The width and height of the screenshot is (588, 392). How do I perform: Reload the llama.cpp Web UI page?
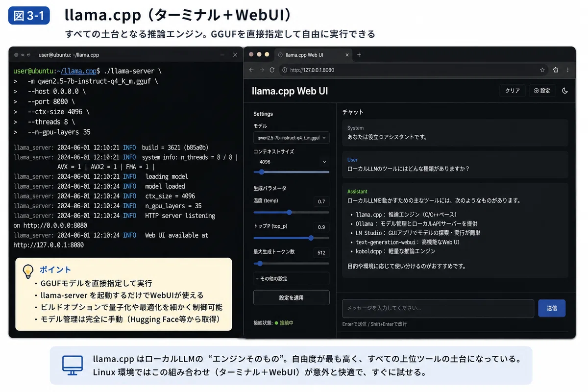(272, 70)
